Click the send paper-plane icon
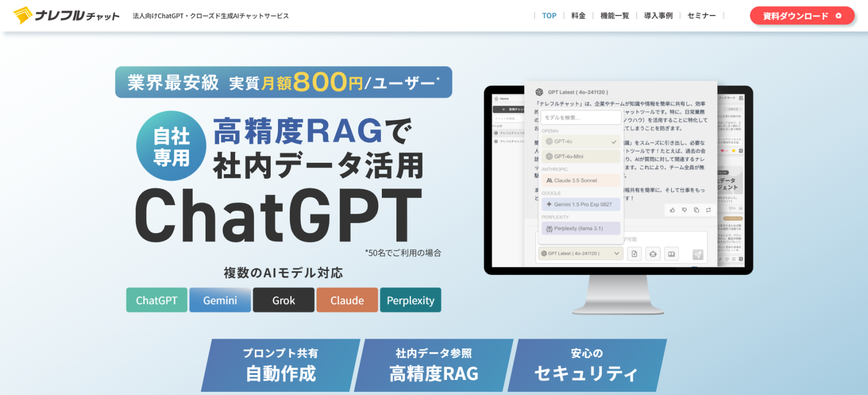The image size is (868, 395). pyautogui.click(x=698, y=254)
